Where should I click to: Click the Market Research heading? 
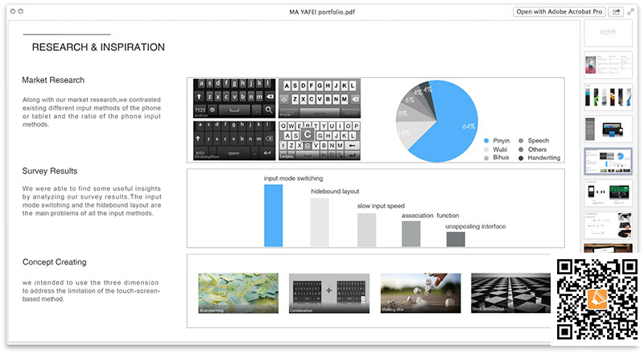tap(53, 80)
